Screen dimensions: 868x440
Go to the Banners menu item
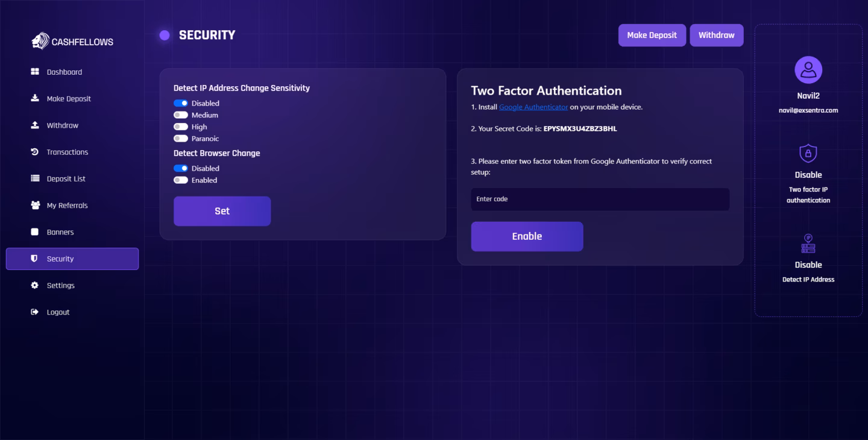click(x=60, y=232)
